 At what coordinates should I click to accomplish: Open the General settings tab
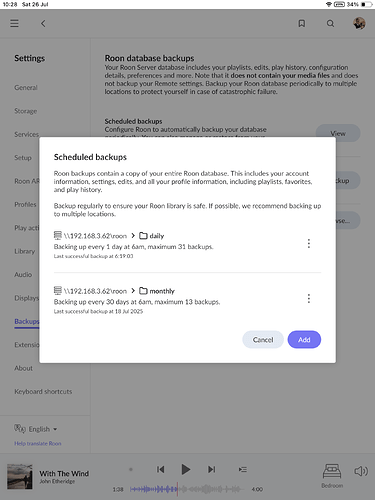click(x=26, y=88)
